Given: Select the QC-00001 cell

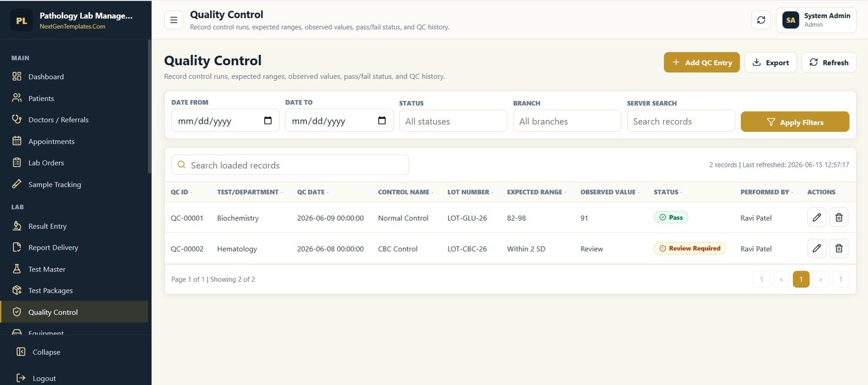Looking at the screenshot, I should click(187, 218).
